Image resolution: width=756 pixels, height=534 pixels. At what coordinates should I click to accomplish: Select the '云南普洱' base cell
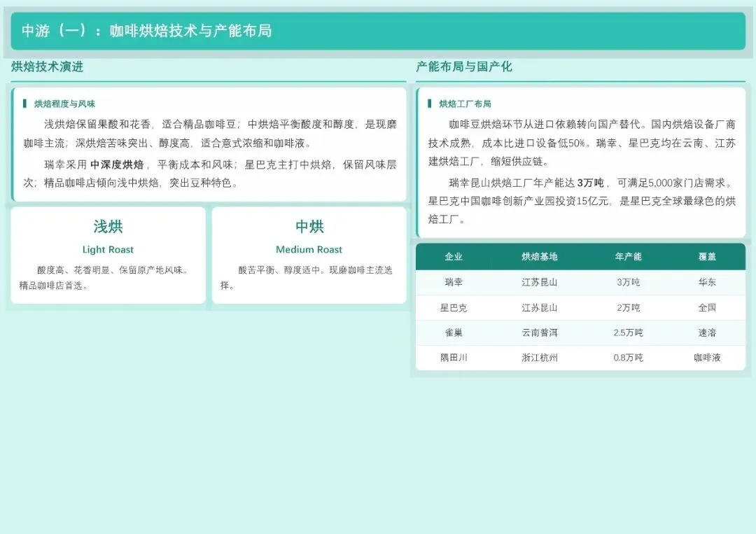(540, 332)
